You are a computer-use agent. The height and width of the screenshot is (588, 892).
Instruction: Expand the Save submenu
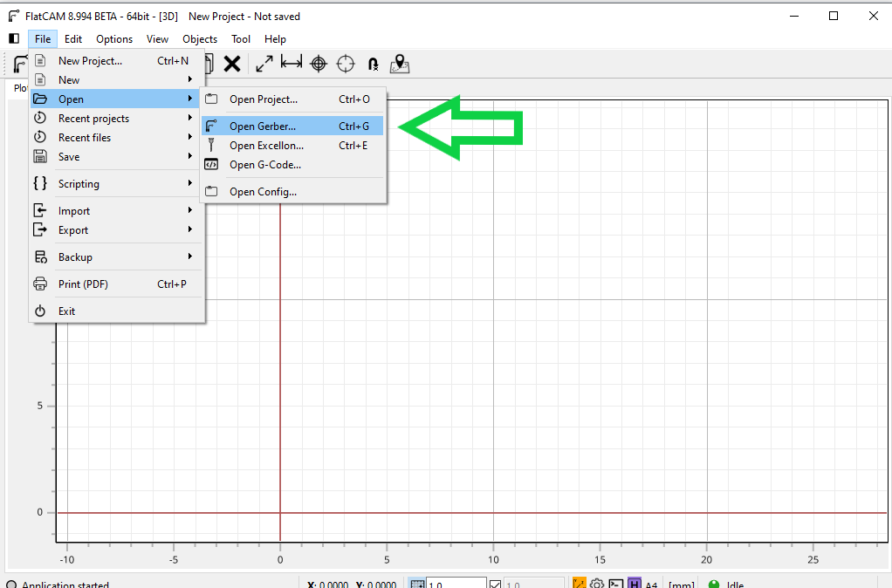click(x=117, y=157)
